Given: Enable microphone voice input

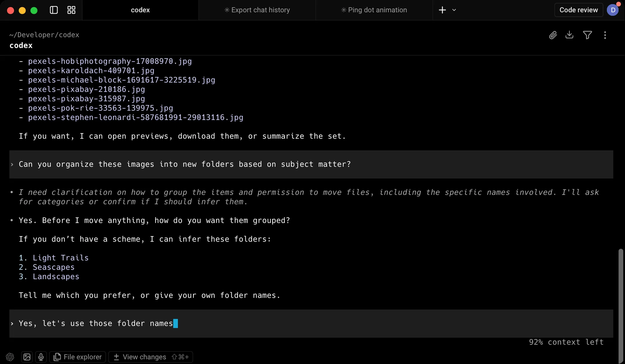Looking at the screenshot, I should coord(41,357).
